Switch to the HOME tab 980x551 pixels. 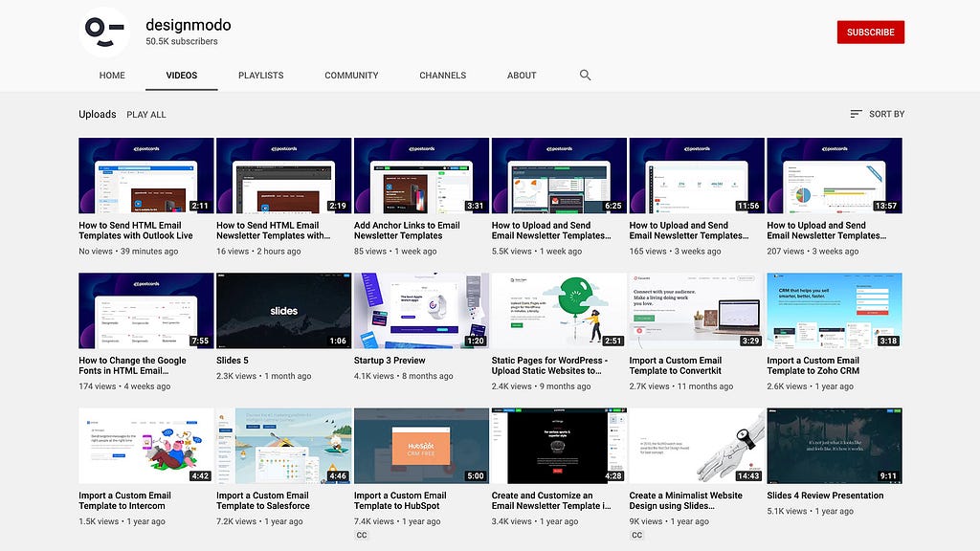[112, 75]
